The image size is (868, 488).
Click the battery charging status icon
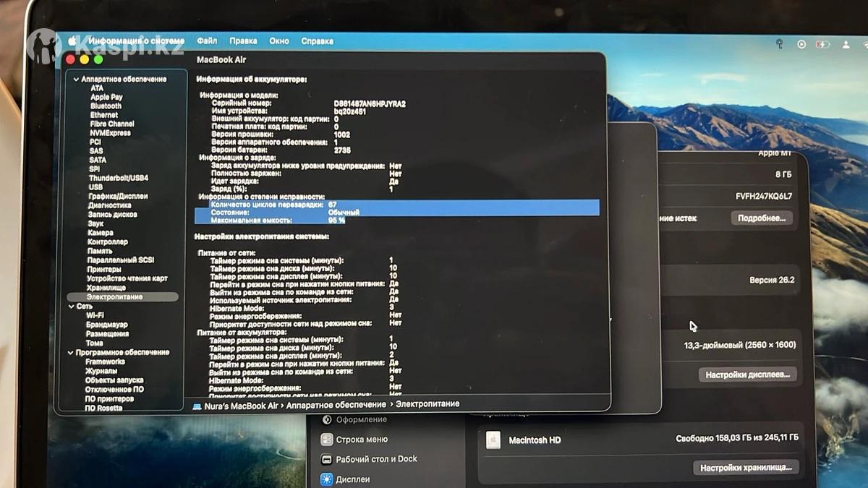pos(822,44)
